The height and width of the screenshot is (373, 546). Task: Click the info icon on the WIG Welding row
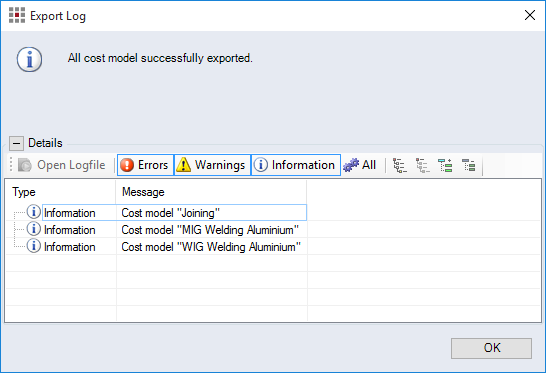(x=34, y=246)
